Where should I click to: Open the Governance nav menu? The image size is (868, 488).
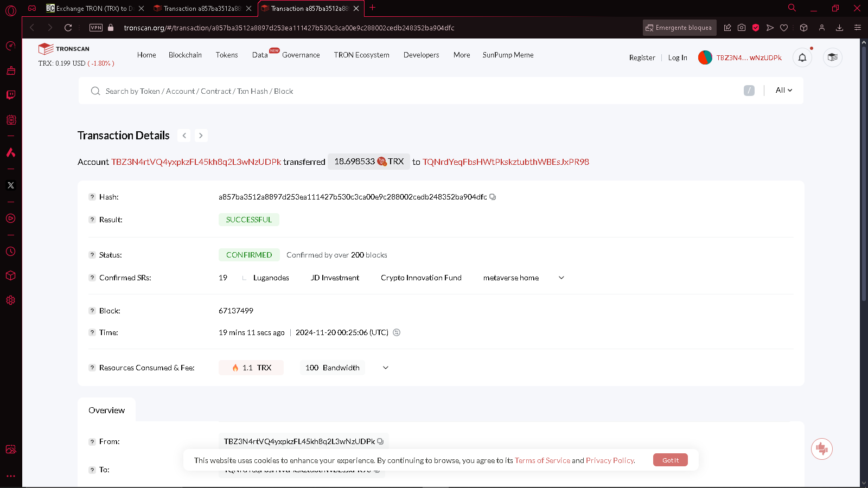point(301,55)
